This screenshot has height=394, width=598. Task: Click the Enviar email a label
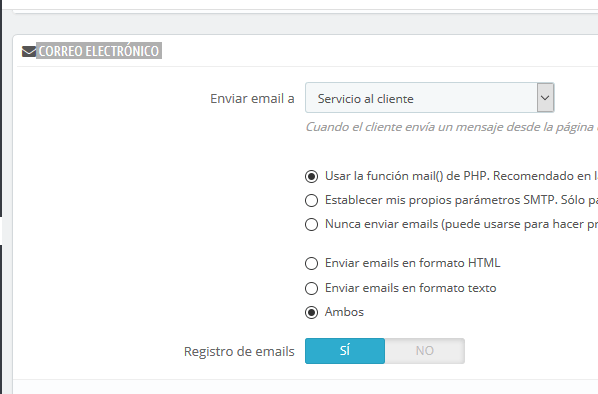click(x=252, y=98)
